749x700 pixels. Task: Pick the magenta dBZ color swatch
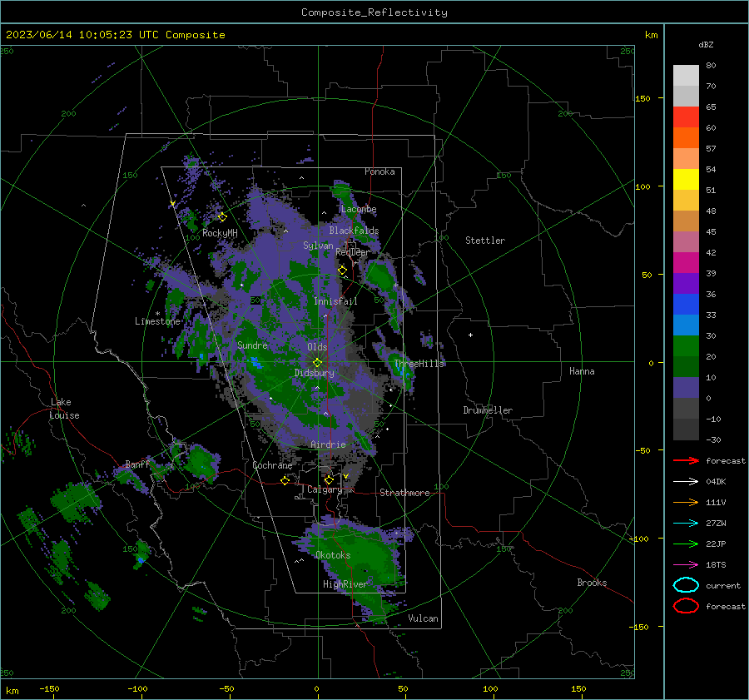(x=686, y=262)
